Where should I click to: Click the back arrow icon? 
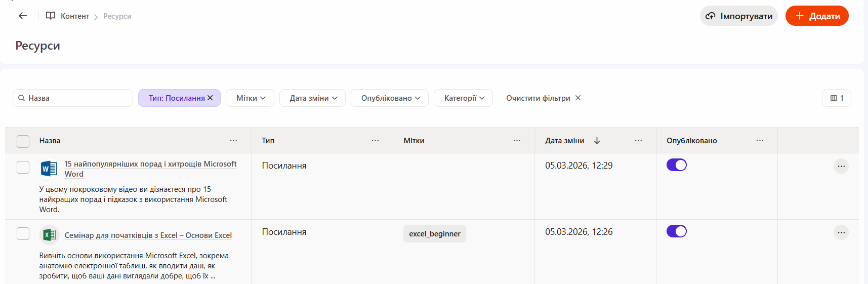pyautogui.click(x=23, y=16)
